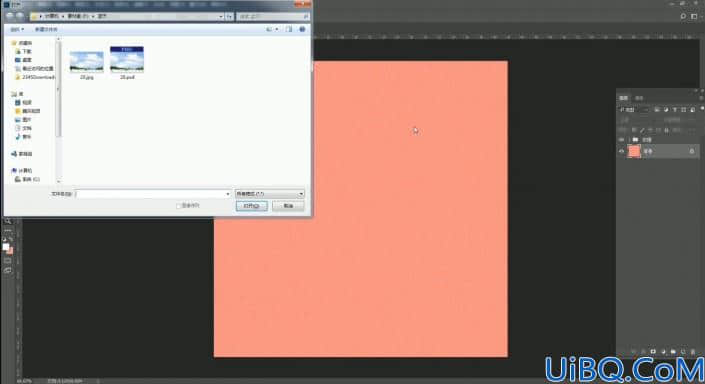The image size is (705, 384).
Task: Click the link layers icon
Action: click(x=634, y=352)
